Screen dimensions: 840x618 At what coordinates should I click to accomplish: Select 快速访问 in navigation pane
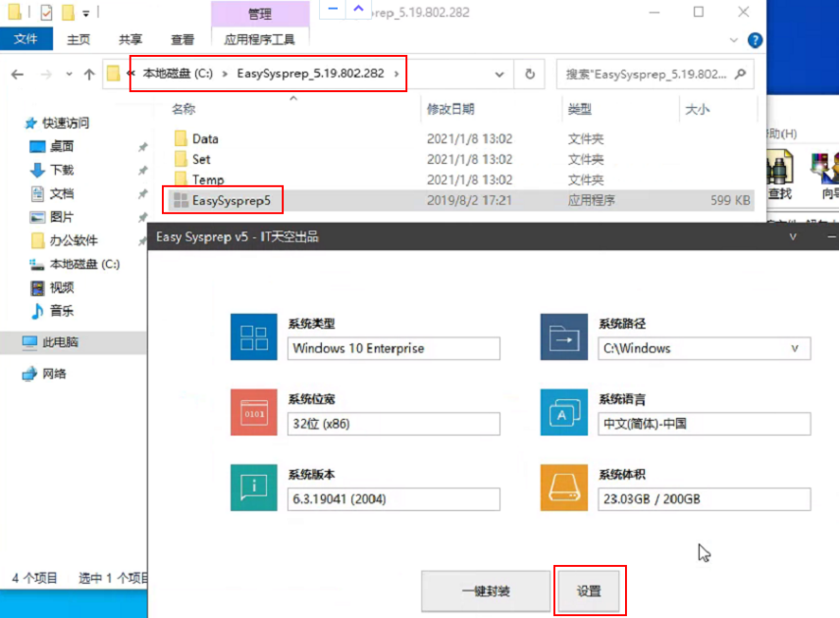click(x=57, y=123)
